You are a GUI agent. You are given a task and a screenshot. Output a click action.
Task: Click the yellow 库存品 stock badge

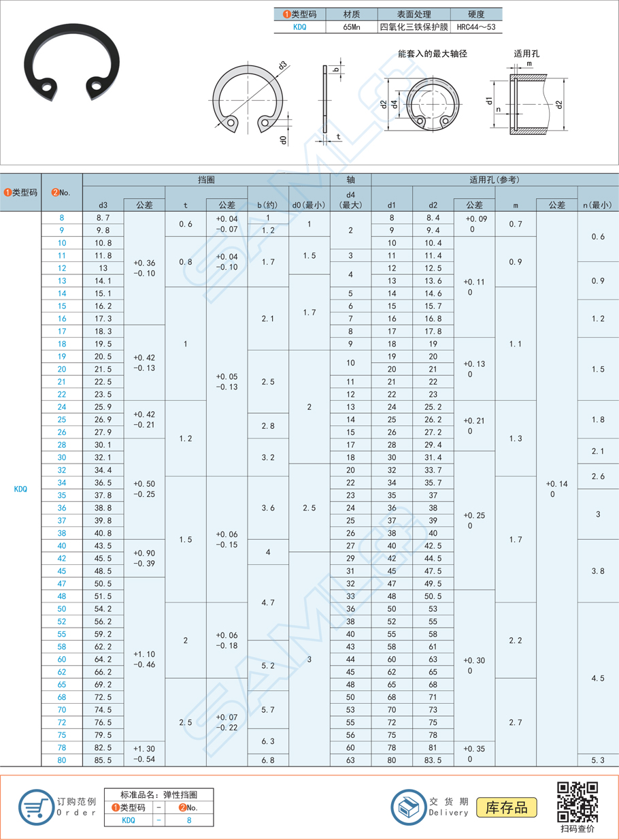coord(506,807)
